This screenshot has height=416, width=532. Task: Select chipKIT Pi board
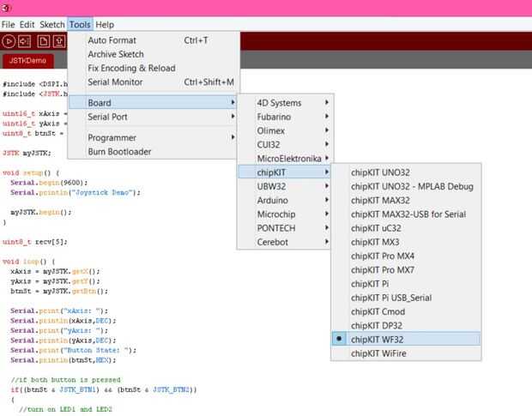click(x=406, y=283)
